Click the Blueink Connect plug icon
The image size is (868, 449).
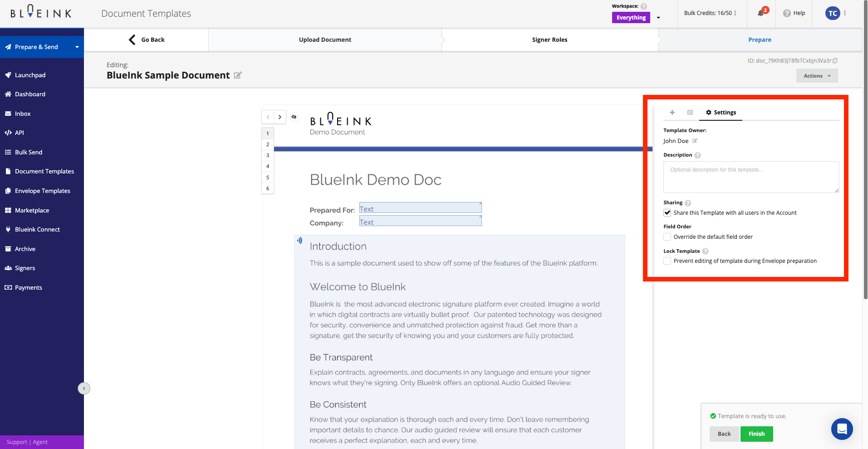tap(8, 229)
